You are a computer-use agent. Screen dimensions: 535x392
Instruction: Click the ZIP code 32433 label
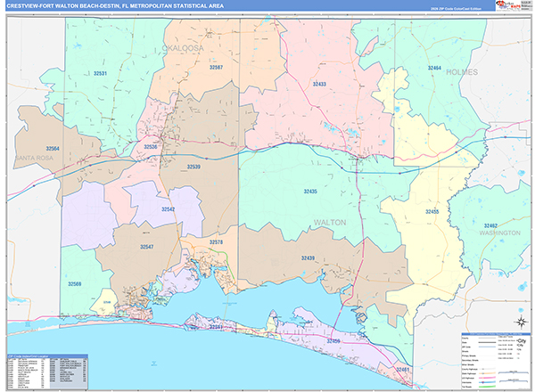pyautogui.click(x=319, y=84)
